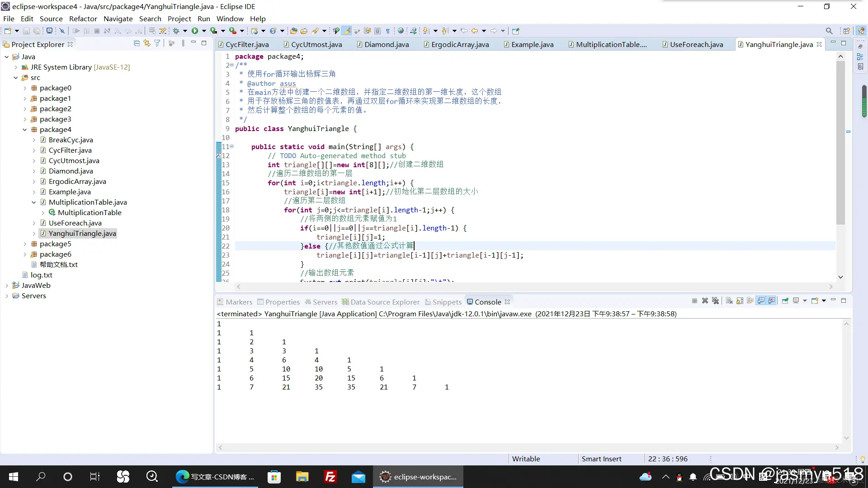
Task: Open Display Selected Console dropdown arrow
Action: pos(805,301)
